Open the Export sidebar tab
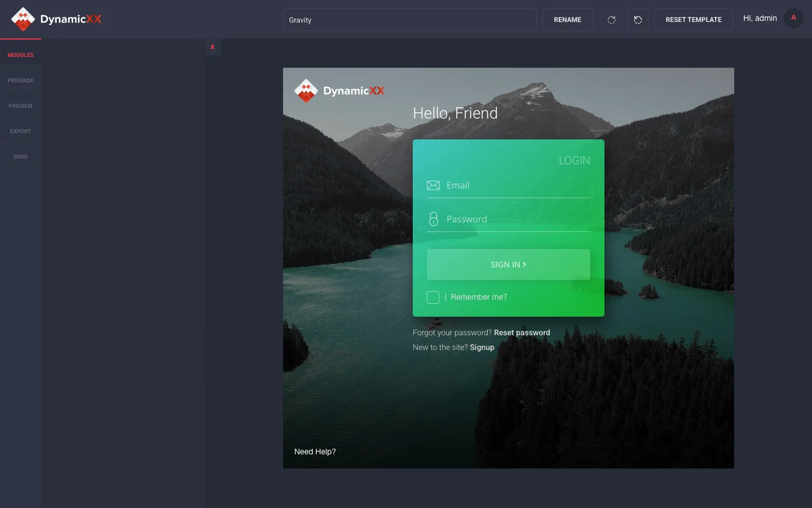812x508 pixels. tap(20, 132)
